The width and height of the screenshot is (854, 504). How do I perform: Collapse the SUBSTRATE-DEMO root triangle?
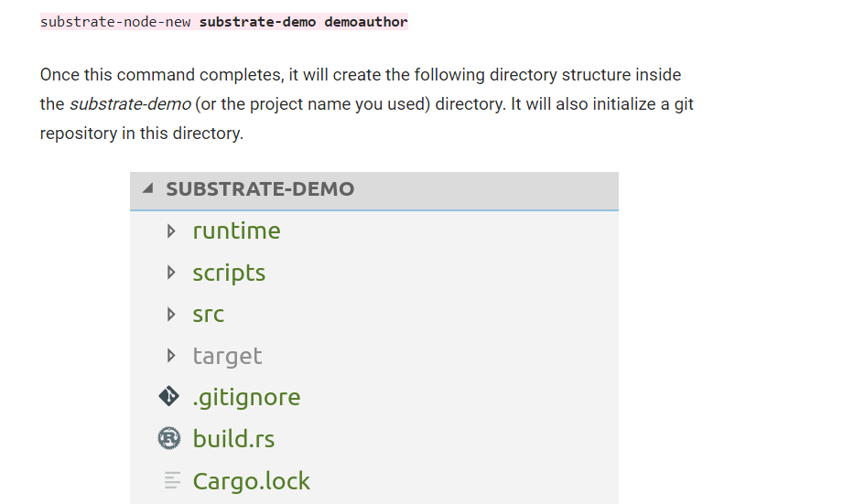coord(148,190)
